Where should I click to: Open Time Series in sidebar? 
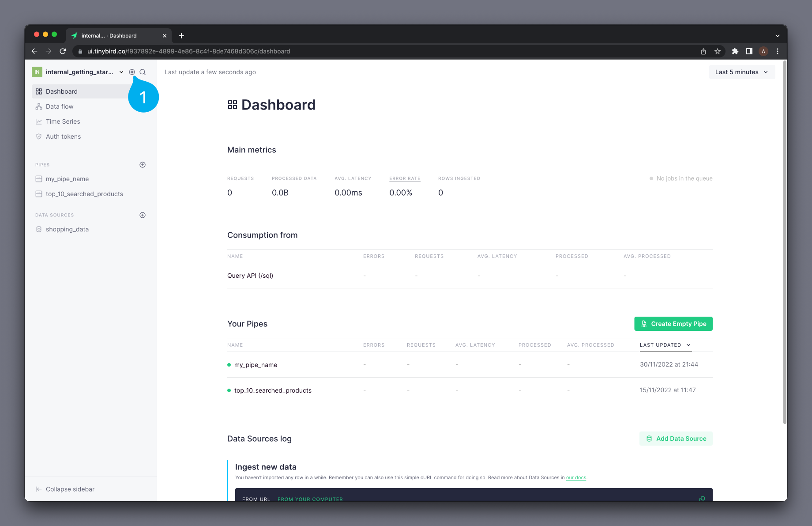[63, 121]
